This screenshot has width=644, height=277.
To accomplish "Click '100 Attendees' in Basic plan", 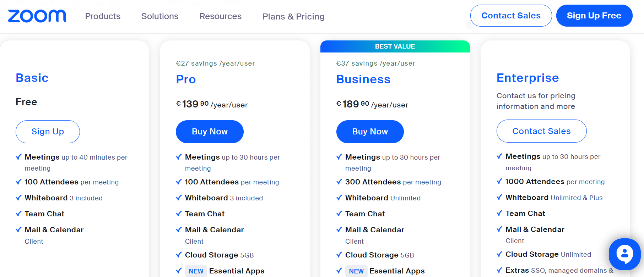I will click(71, 182).
